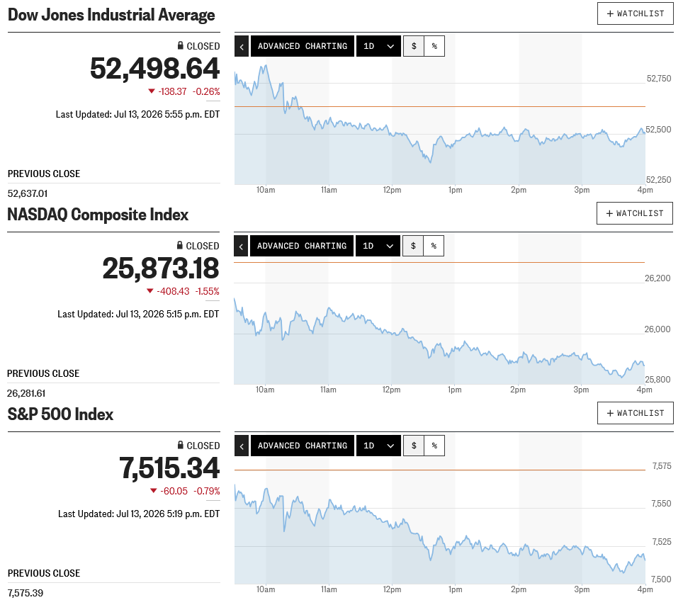This screenshot has height=600, width=700.
Task: Add Dow Jones Industrial Average to watchlist
Action: [636, 13]
